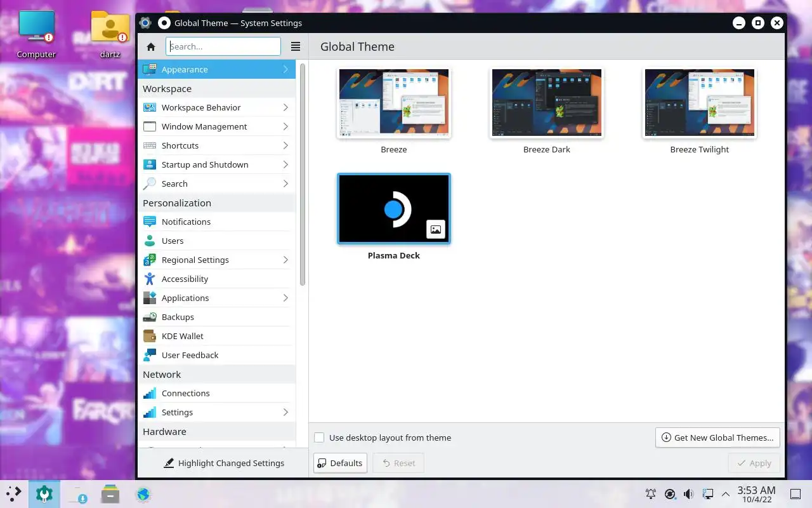The image size is (812, 508).
Task: Click the Users person icon
Action: [x=150, y=241]
